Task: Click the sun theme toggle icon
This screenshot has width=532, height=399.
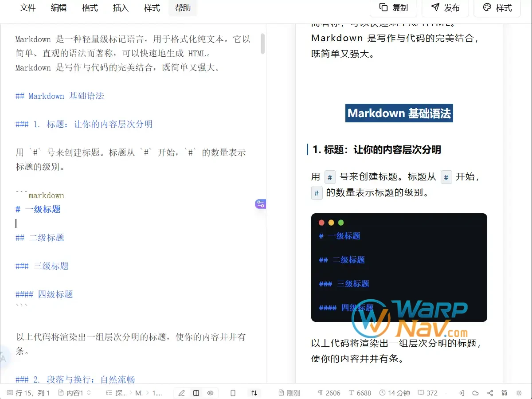Action: [519, 393]
